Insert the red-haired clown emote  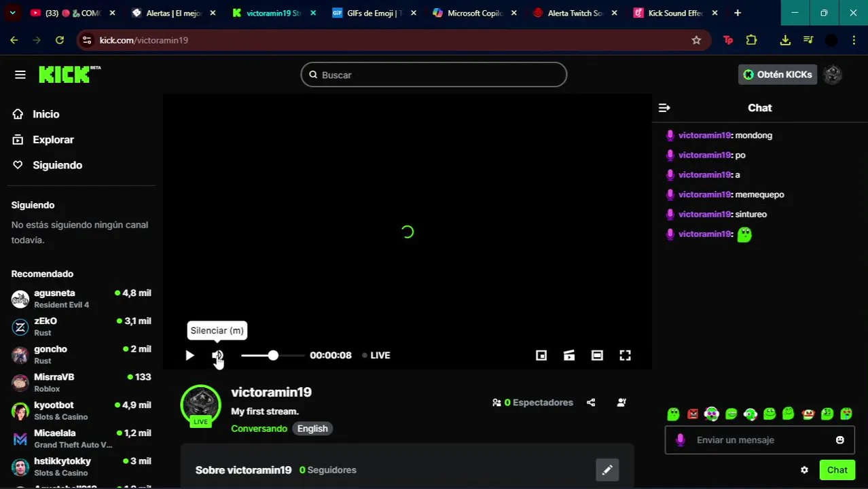coord(808,414)
